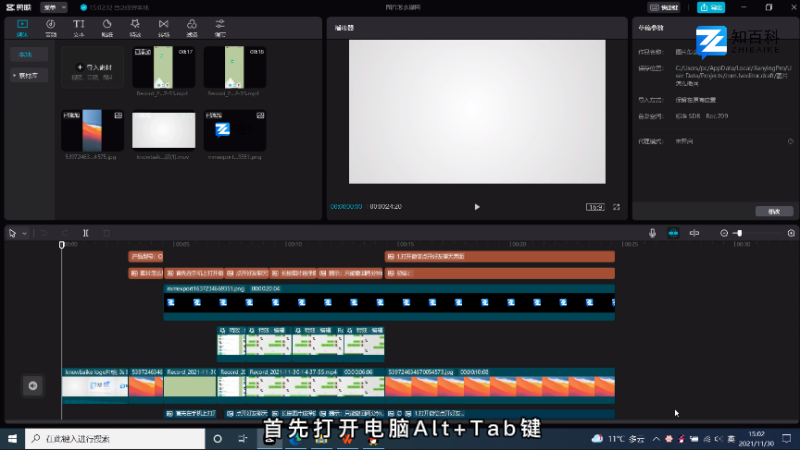Open the shortcuts button in title bar

(x=664, y=7)
